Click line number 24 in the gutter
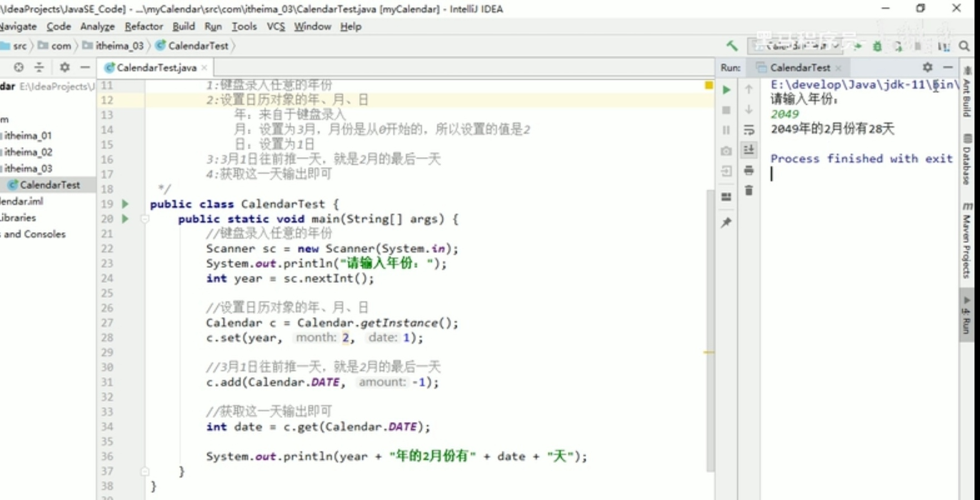Viewport: 980px width, 500px height. click(x=107, y=278)
